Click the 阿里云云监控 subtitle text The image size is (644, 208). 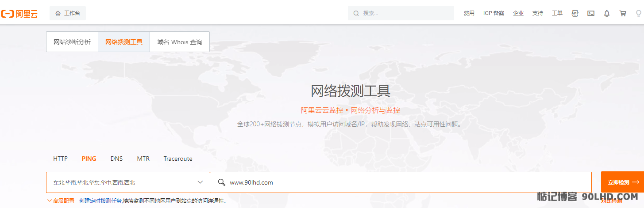[x=322, y=110]
